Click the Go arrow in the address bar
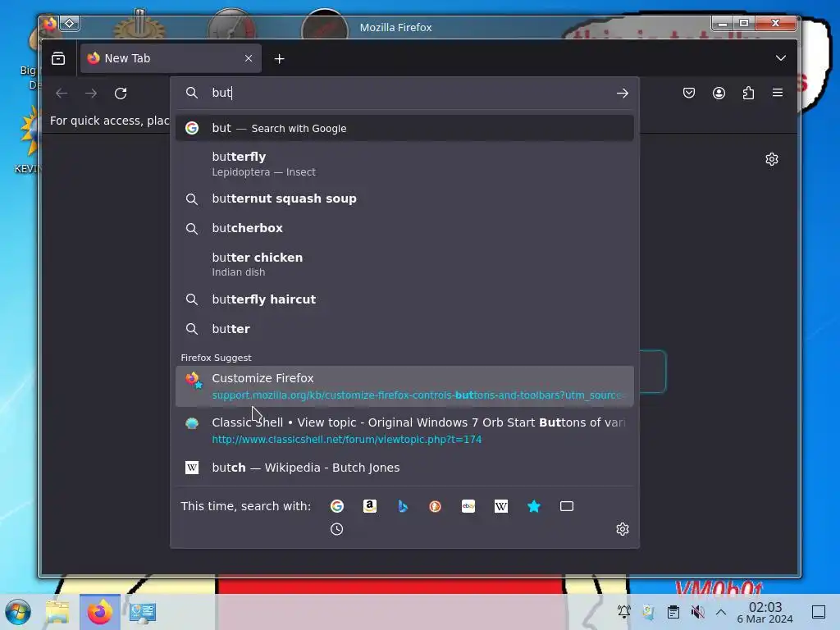The image size is (840, 630). [622, 94]
